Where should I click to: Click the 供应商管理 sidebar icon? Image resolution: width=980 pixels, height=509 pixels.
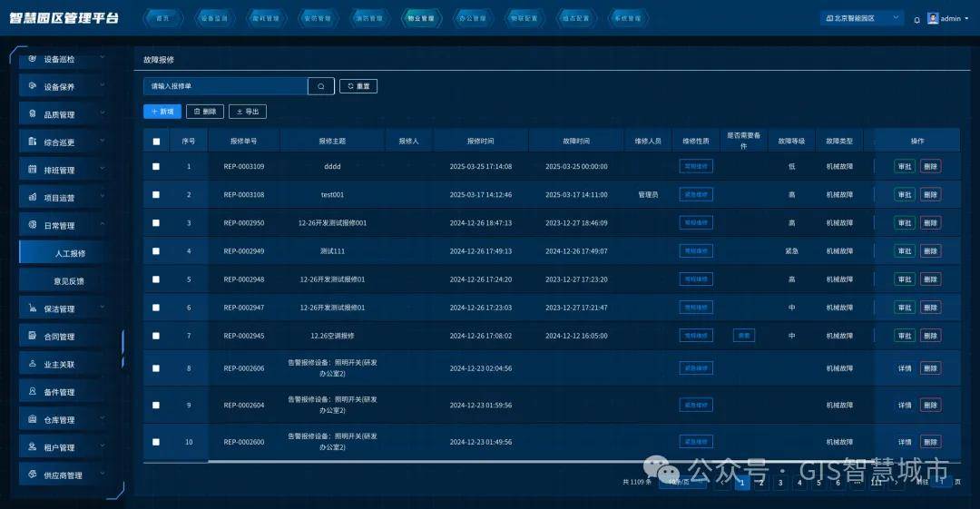click(33, 475)
